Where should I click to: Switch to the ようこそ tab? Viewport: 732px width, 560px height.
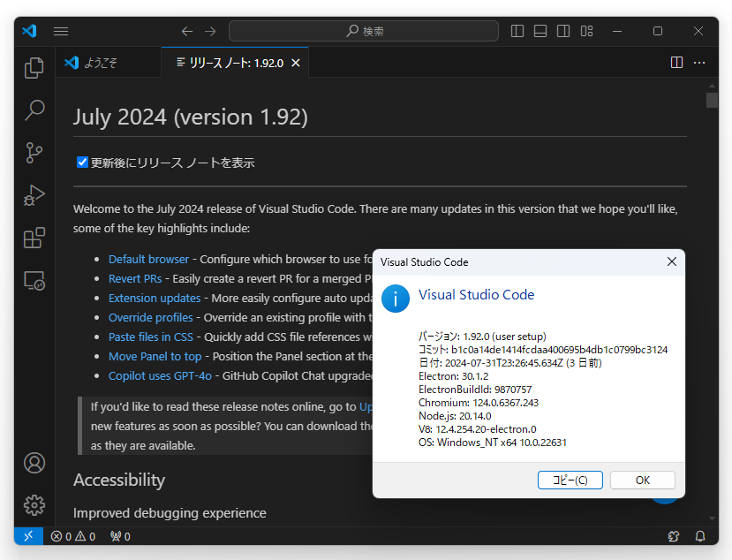click(104, 62)
